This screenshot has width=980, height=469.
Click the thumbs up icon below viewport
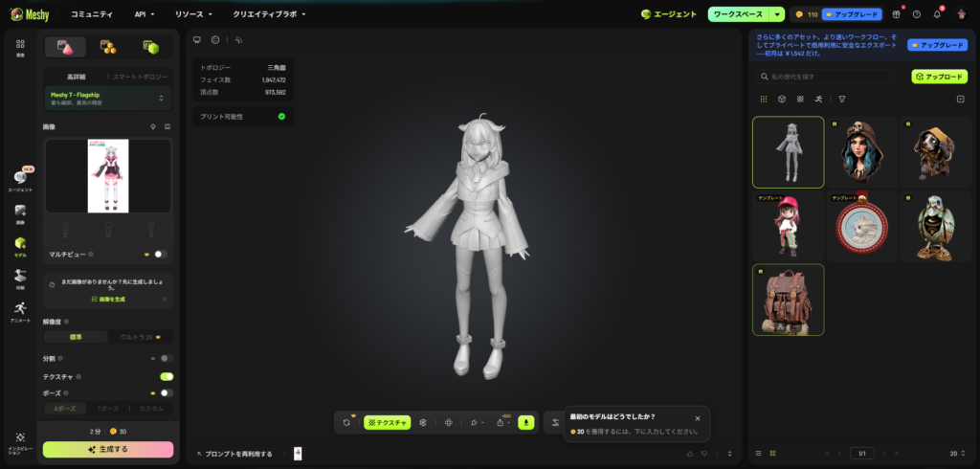click(690, 454)
